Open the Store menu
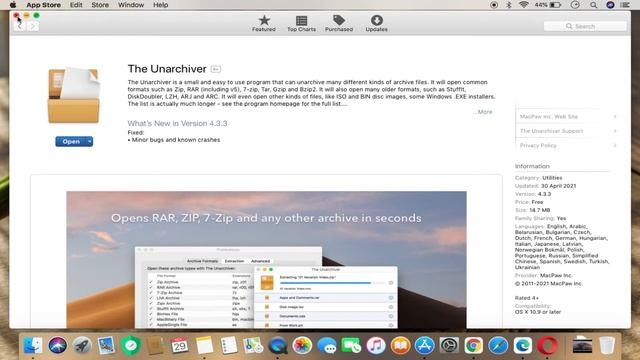This screenshot has width=640, height=360. click(x=100, y=5)
